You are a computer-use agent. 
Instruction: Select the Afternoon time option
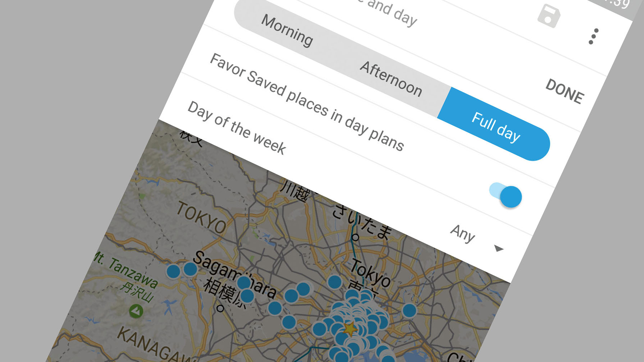391,79
